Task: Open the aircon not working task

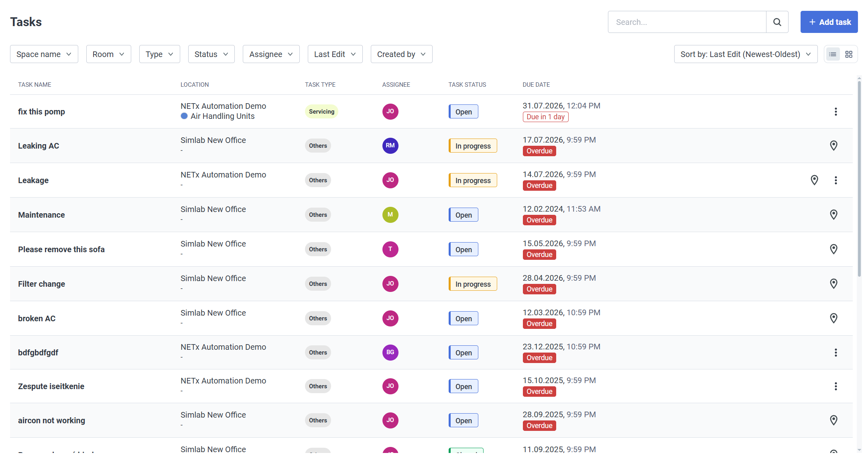Action: [x=51, y=420]
